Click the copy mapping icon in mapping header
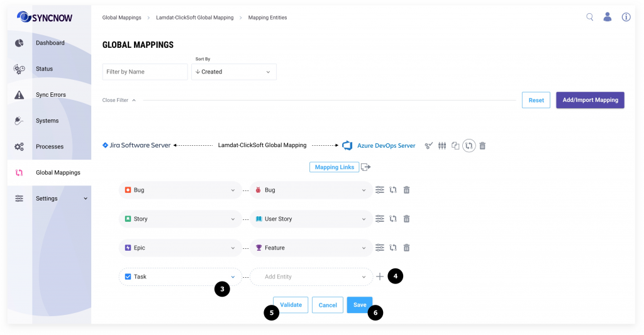Screen dimensions: 644x335 (x=455, y=146)
